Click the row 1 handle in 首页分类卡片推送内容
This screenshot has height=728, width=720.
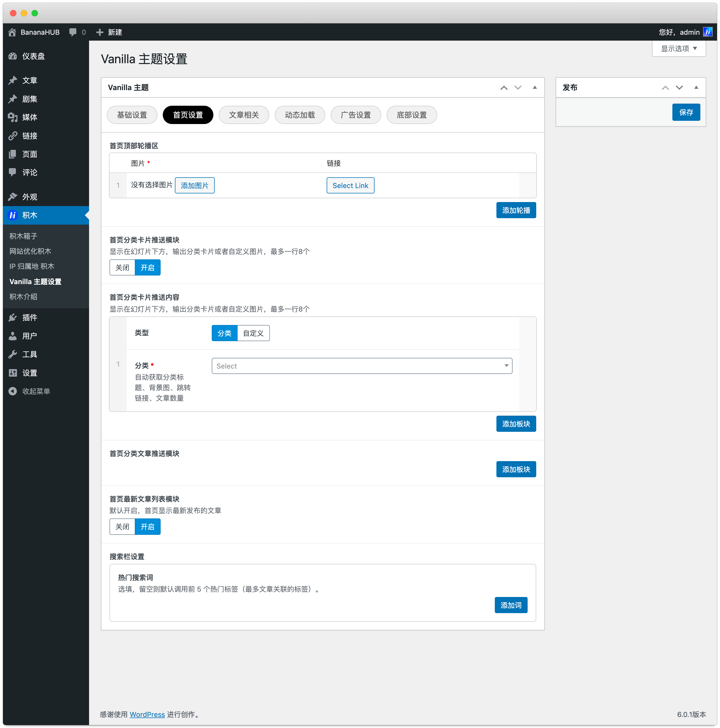click(118, 364)
